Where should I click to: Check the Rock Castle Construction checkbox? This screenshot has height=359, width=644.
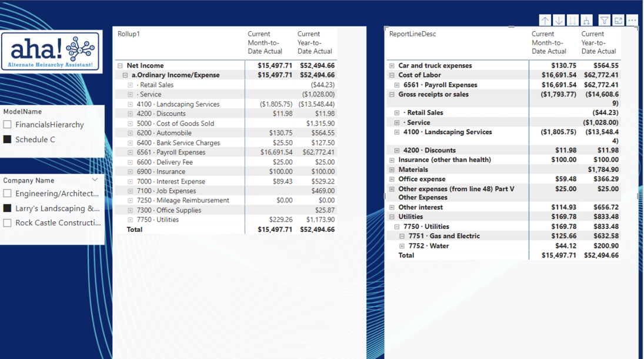[x=8, y=223]
